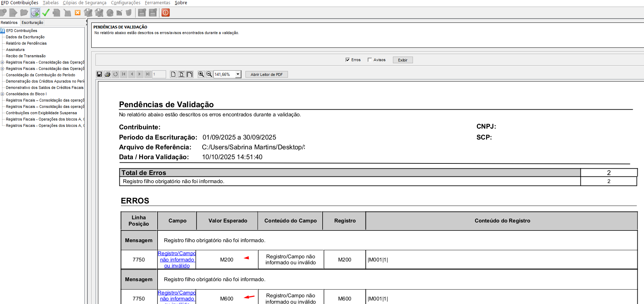Zoom out of the report

coord(209,74)
